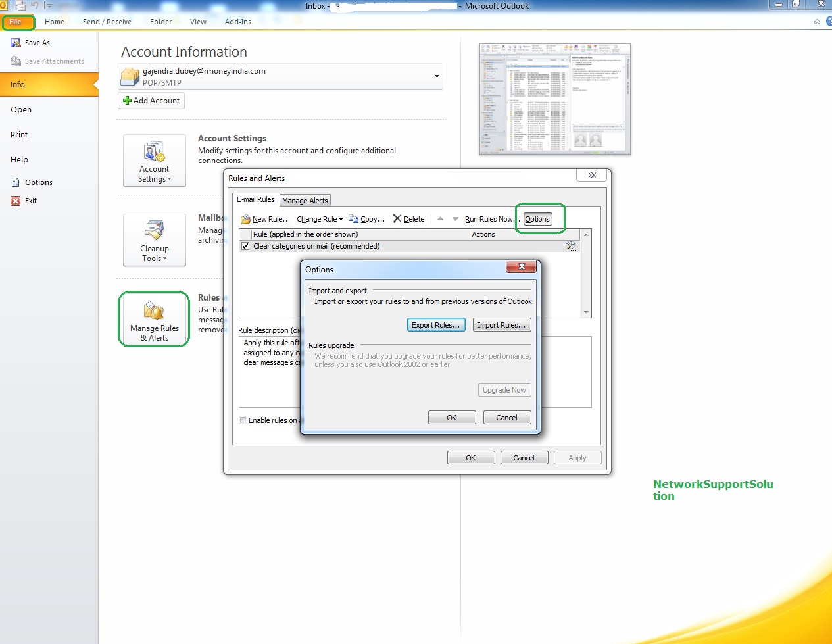Click the Send/Receive quick access icon

pyautogui.click(x=20, y=5)
